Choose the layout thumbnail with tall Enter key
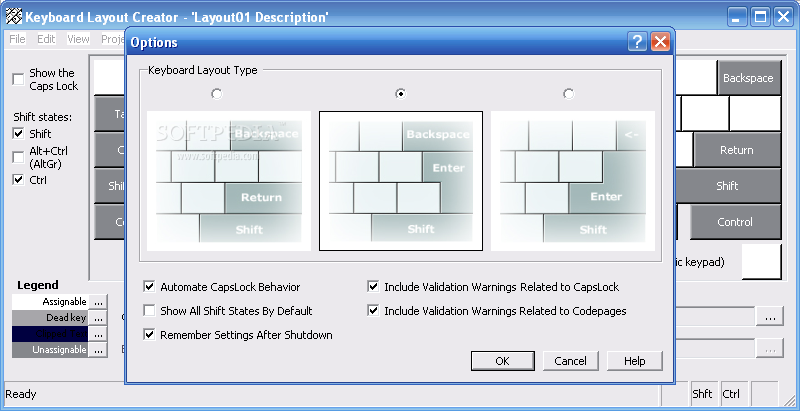Image resolution: width=800 pixels, height=411 pixels. (401, 181)
